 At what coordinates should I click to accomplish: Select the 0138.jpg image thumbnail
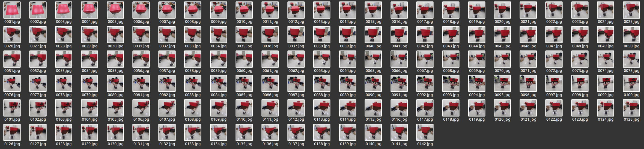322,132
